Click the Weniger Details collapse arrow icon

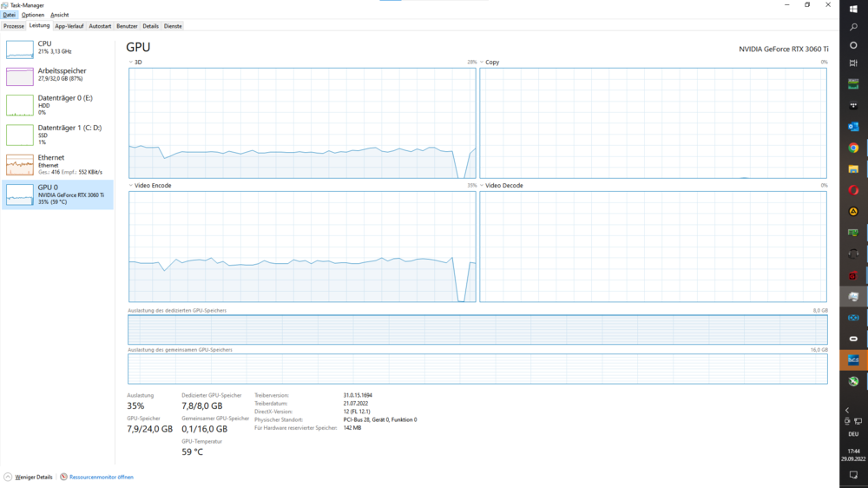click(x=8, y=477)
